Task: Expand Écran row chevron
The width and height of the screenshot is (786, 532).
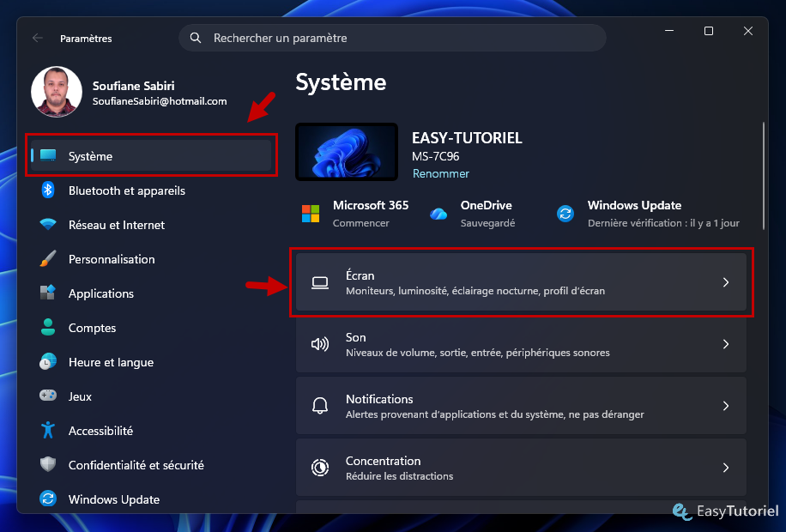Action: (x=726, y=282)
